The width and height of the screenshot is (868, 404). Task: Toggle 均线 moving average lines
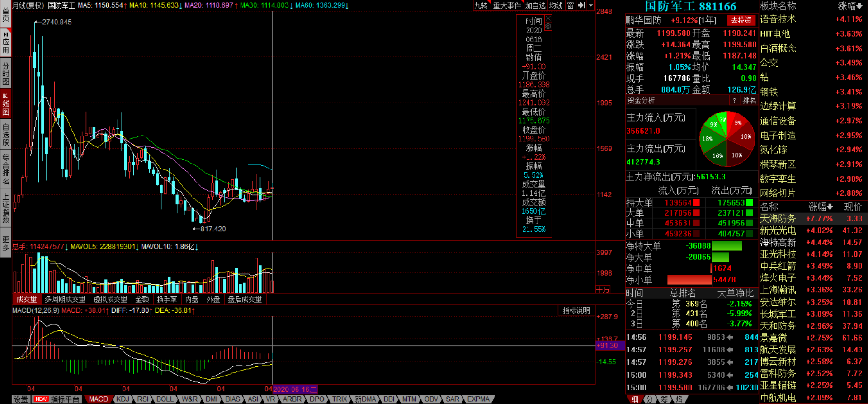point(556,5)
